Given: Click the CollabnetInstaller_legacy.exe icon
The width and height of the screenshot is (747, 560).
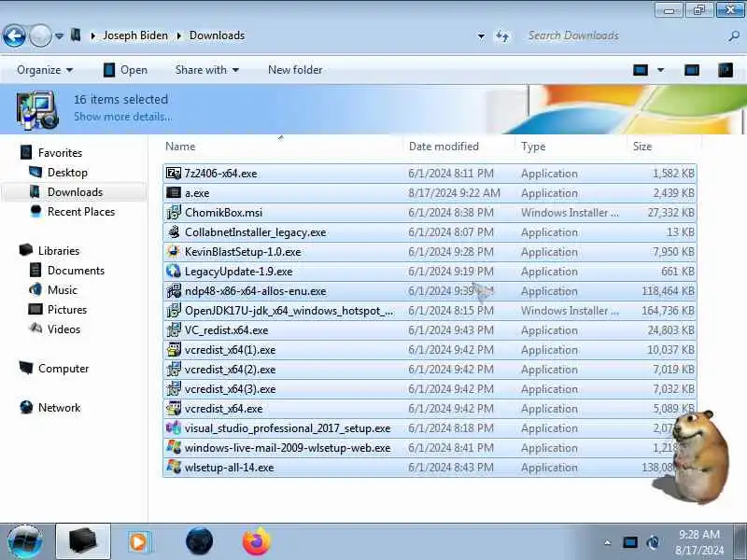Looking at the screenshot, I should [174, 231].
